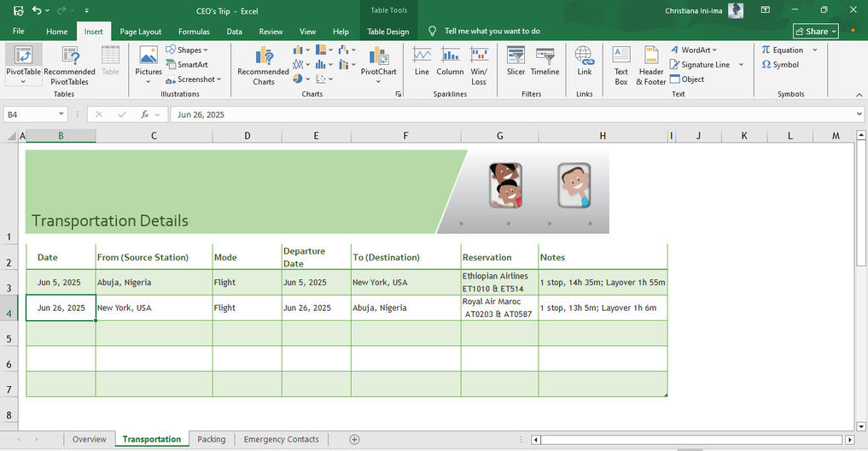Screen dimensions: 868x451
Task: Open the WordArt gallery
Action: coord(694,50)
